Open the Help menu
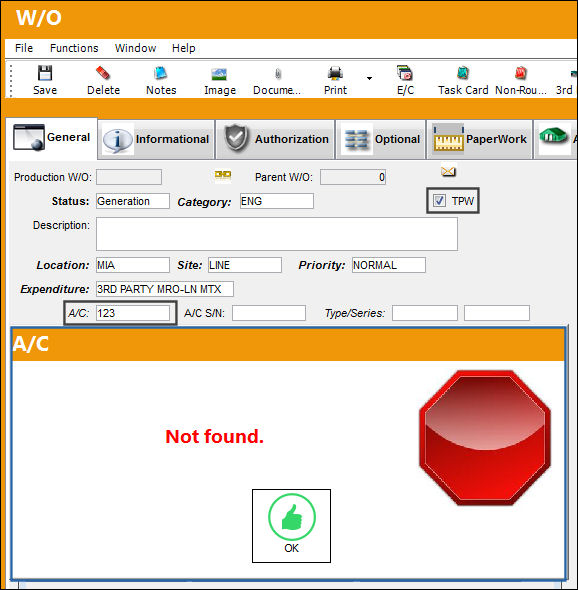578x590 pixels. [184, 48]
